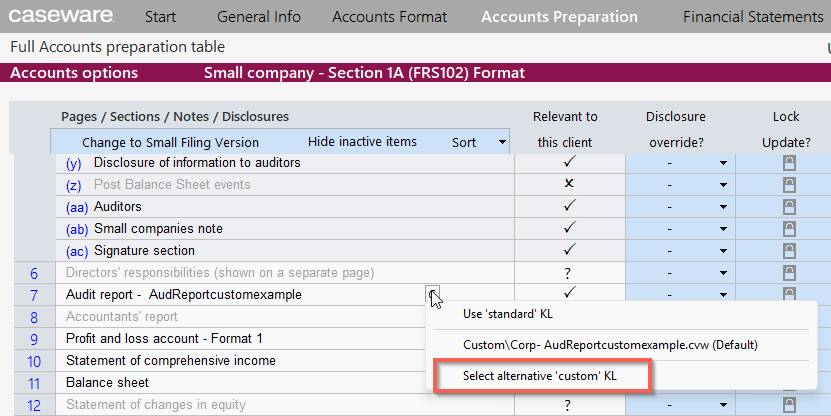Open the Start tab
The width and height of the screenshot is (831, 416).
[x=160, y=17]
